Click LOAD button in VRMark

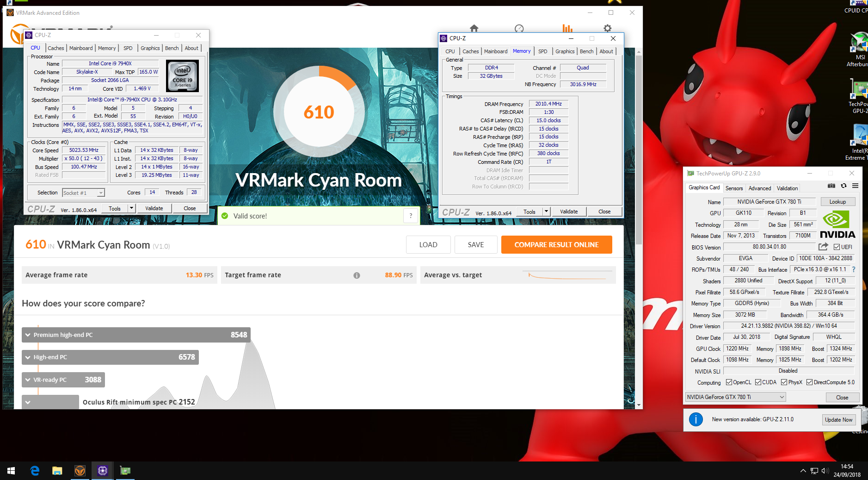pos(428,245)
